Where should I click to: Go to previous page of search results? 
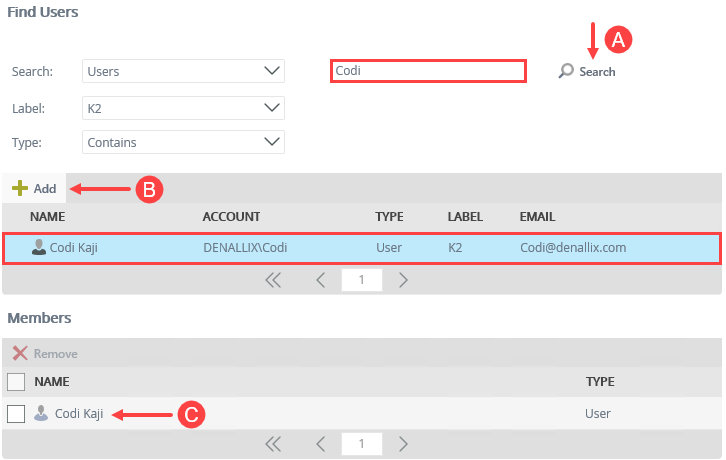[x=321, y=280]
